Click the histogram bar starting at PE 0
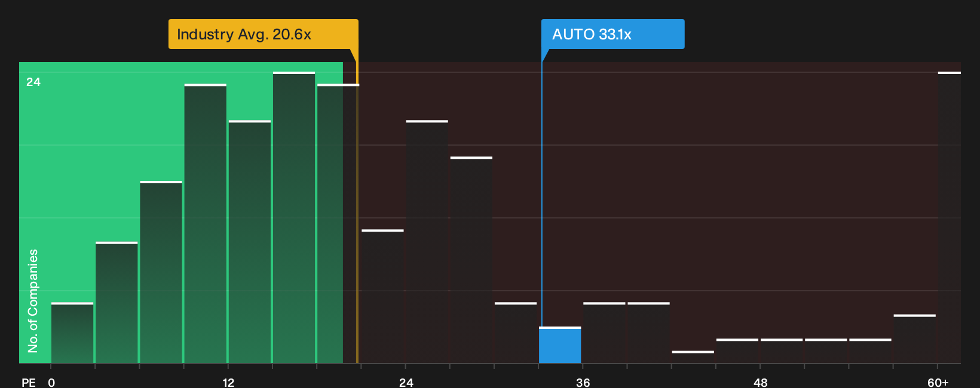Screen dimensions: 980x388 72,333
